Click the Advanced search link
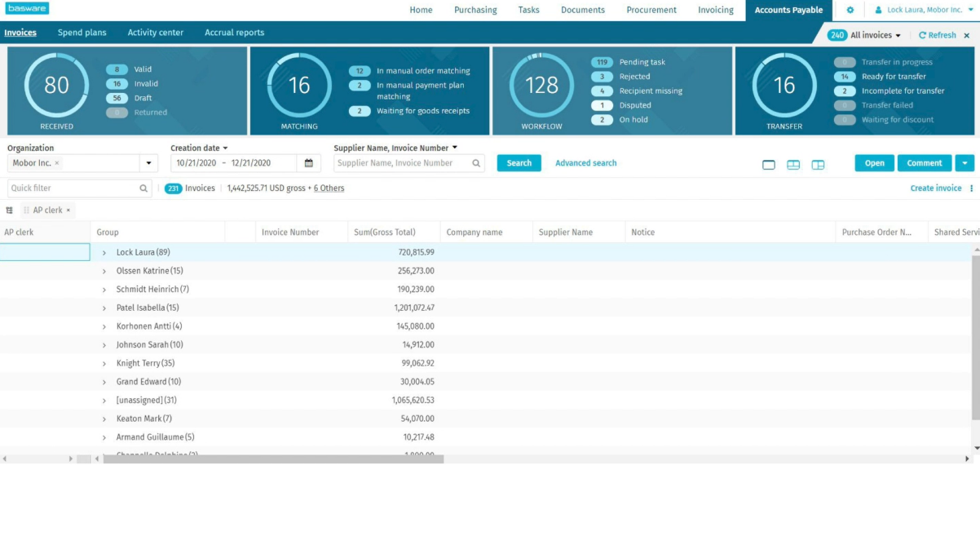The height and width of the screenshot is (536, 980). click(585, 163)
